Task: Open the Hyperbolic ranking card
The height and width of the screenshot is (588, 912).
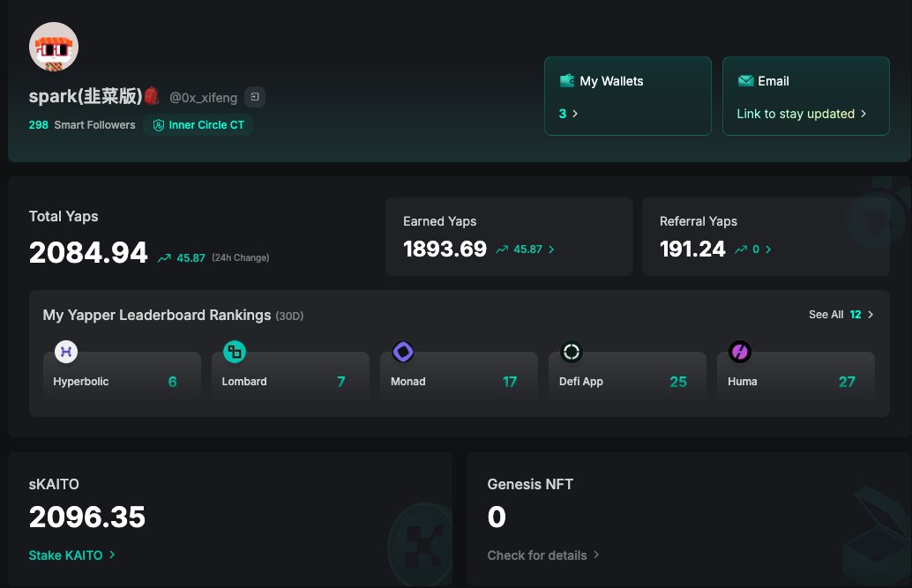Action: pos(122,376)
